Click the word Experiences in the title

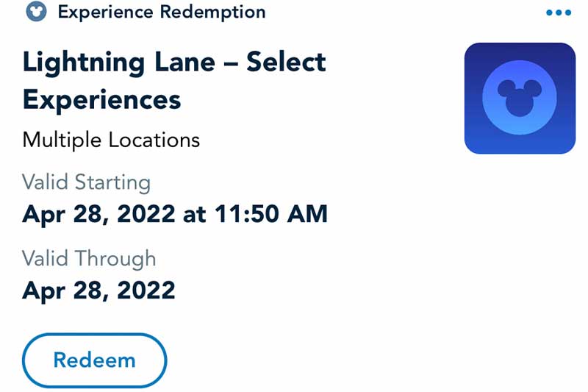click(101, 100)
